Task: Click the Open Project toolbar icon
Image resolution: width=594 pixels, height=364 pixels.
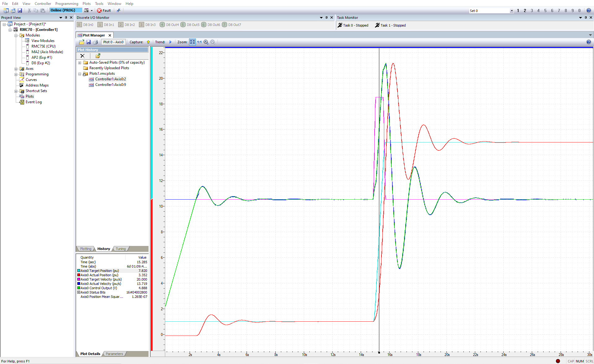Action: tap(13, 11)
